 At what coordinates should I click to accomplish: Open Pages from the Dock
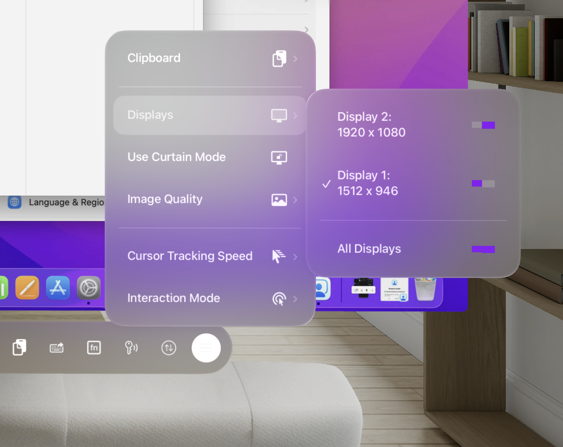coord(27,288)
